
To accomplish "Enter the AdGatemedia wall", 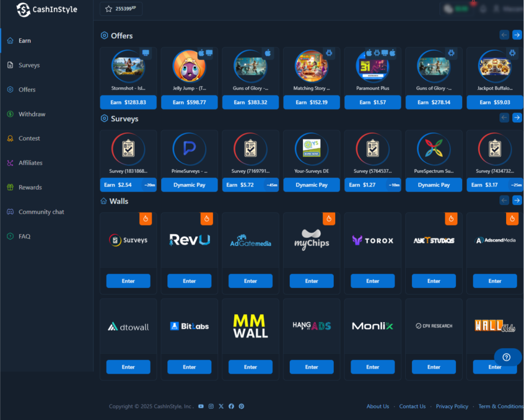I will click(x=251, y=281).
